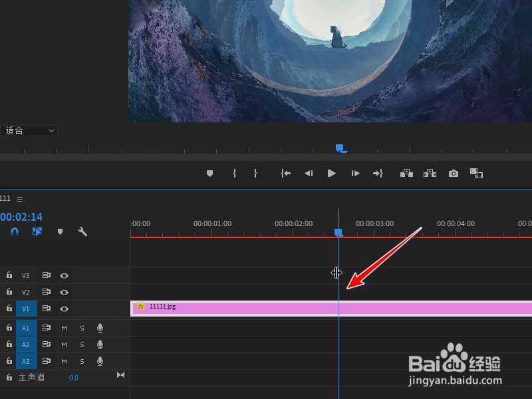Toggle sync lock on A3
532x399 pixels.
click(47, 361)
